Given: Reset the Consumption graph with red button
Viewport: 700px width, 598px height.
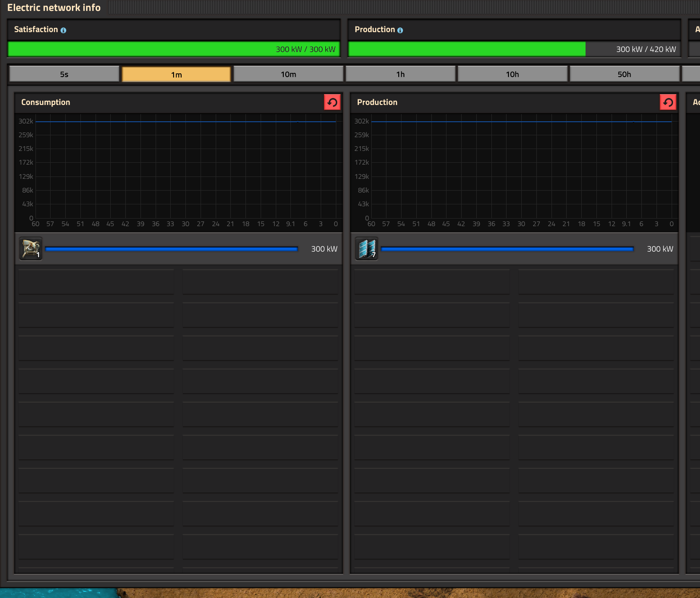Looking at the screenshot, I should point(332,102).
